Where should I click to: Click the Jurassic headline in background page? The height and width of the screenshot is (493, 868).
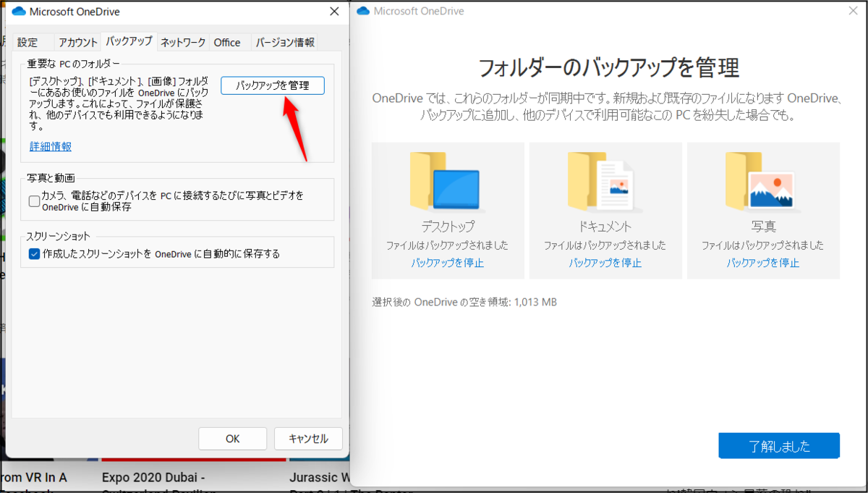pos(320,478)
